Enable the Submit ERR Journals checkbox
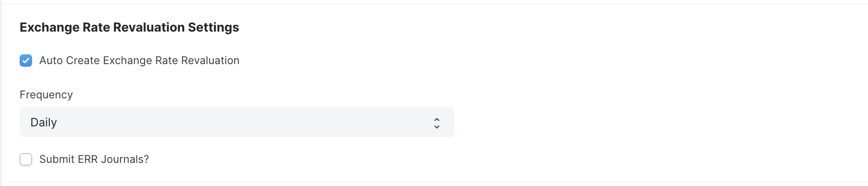This screenshot has height=186, width=868. point(26,159)
